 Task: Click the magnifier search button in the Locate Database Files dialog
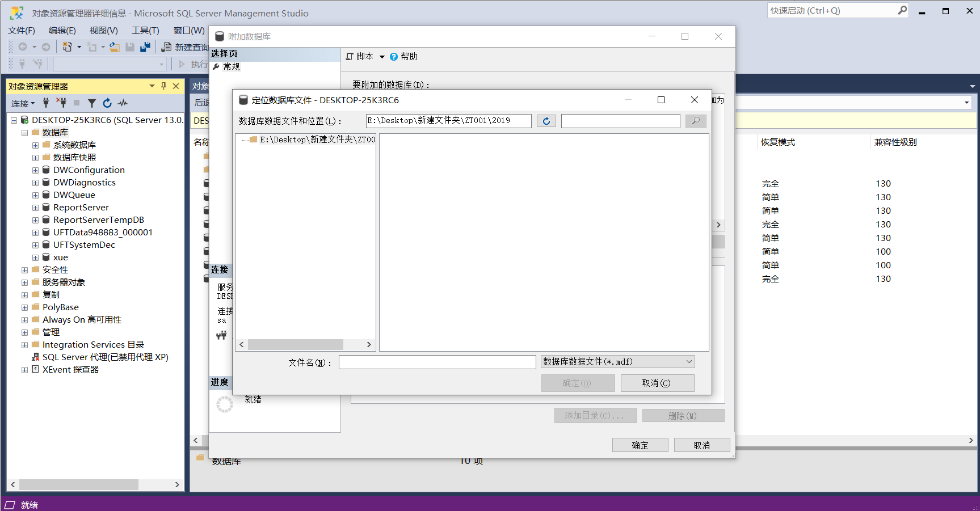click(696, 121)
